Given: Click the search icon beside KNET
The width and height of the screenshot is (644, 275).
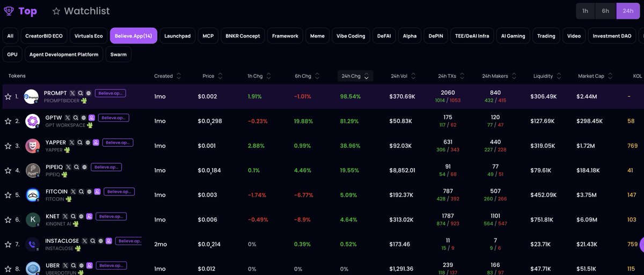Looking at the screenshot, I should [73, 216].
